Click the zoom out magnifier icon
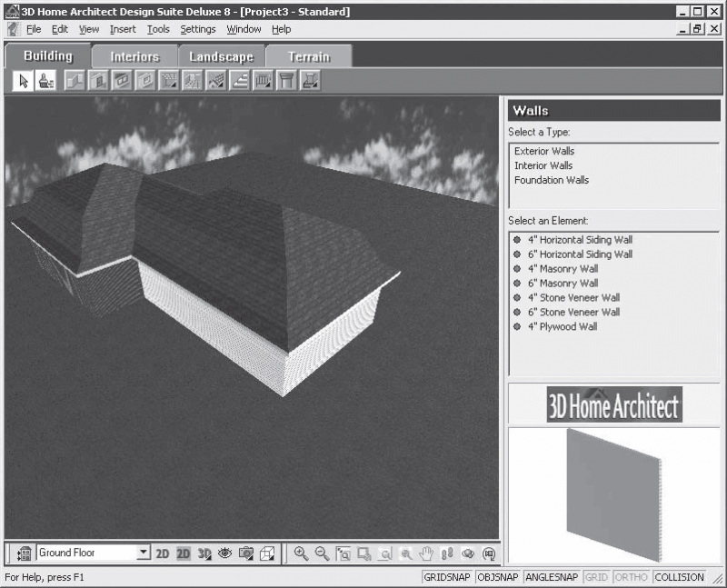 322,553
